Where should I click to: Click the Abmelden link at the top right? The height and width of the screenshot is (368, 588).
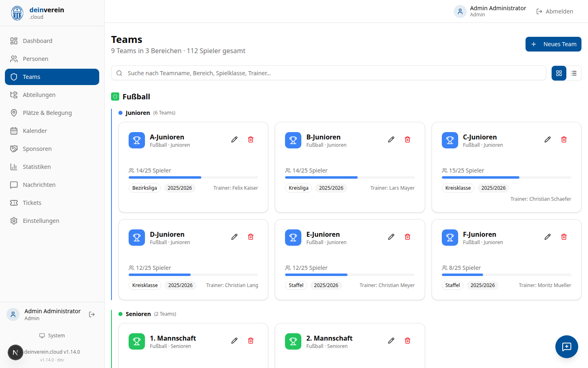(x=555, y=11)
